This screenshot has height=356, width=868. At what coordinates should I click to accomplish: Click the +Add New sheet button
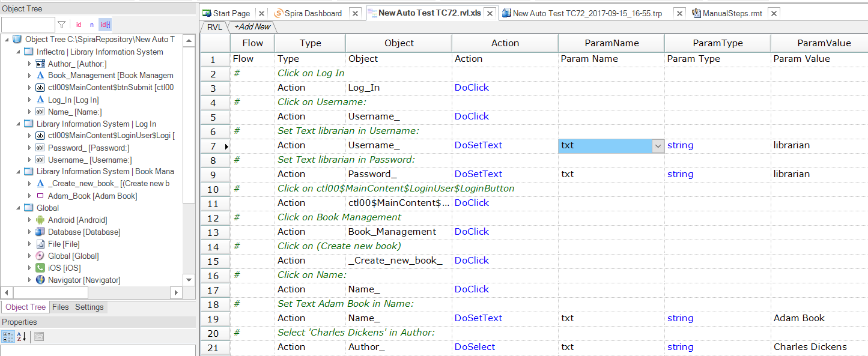(252, 27)
